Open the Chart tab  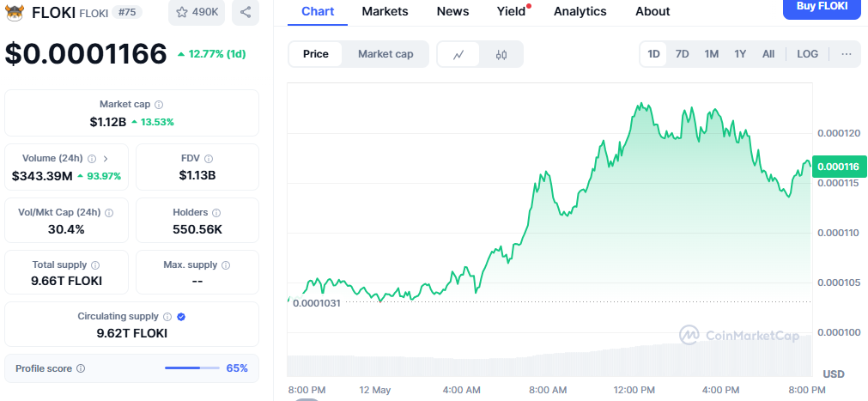pos(318,11)
